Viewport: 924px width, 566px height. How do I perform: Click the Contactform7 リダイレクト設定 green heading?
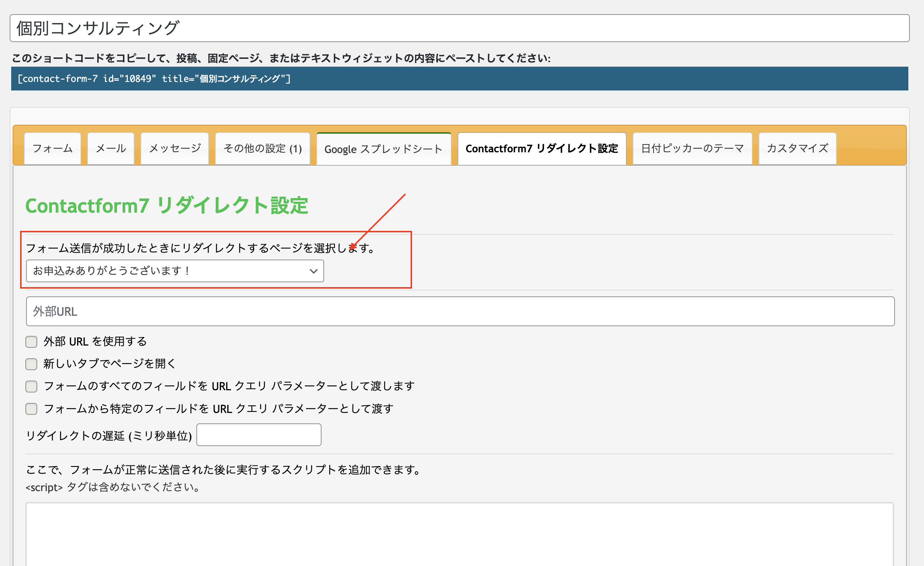click(167, 206)
